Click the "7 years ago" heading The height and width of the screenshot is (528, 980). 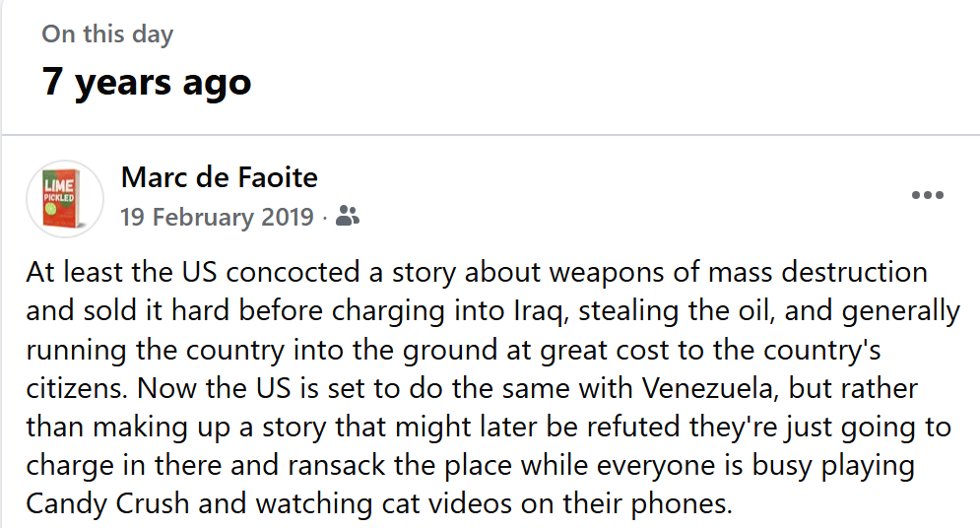pos(146,83)
